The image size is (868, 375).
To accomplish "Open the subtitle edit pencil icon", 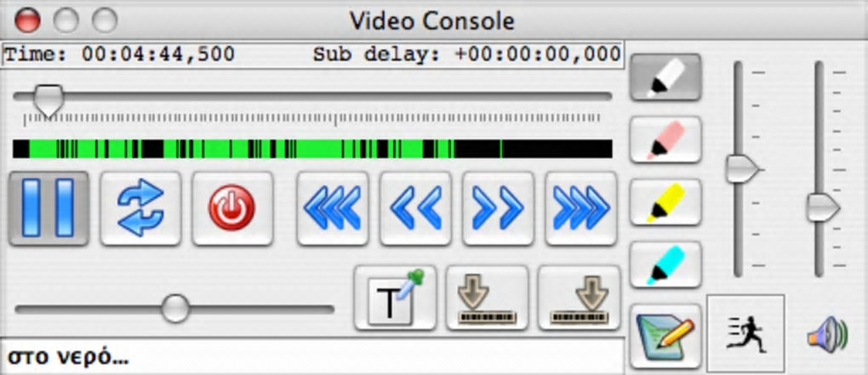I will click(x=666, y=336).
